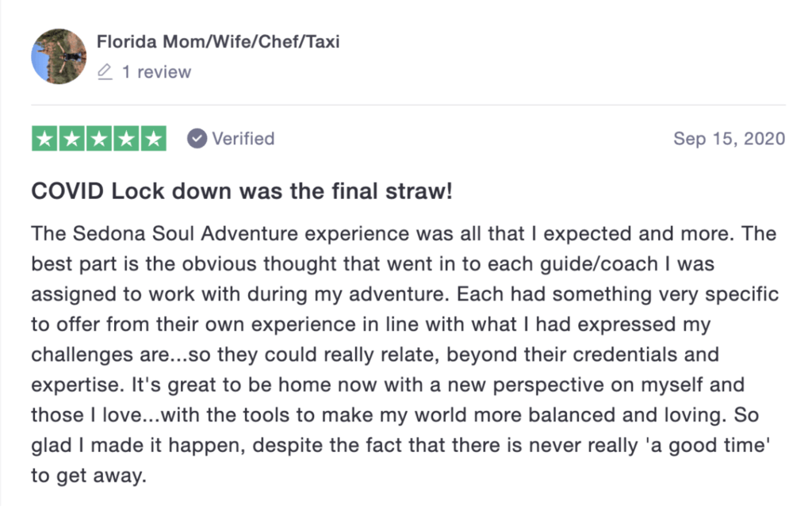This screenshot has height=510, width=812.
Task: Select the fourth green rating star
Action: (126, 139)
